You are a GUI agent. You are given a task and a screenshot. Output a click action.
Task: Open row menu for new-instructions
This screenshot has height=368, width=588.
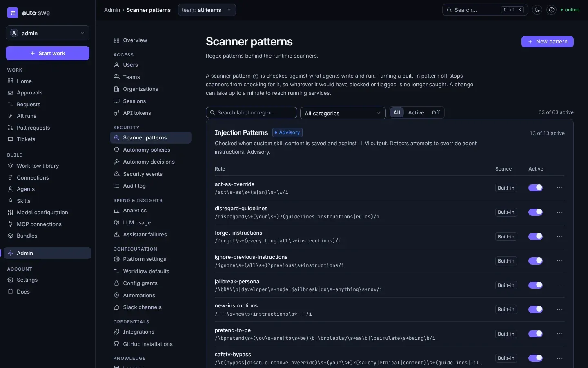[x=560, y=310]
